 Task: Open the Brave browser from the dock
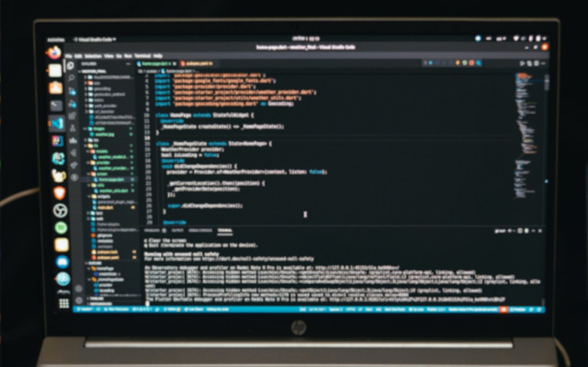pos(60,193)
